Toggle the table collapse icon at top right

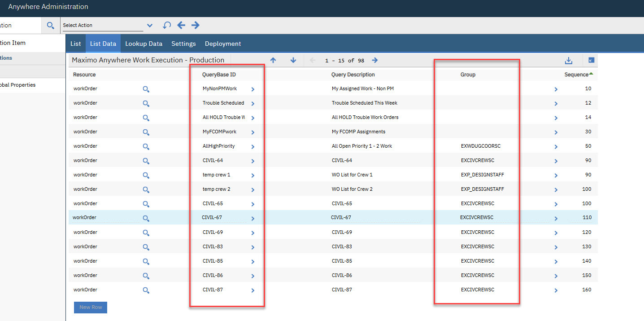pyautogui.click(x=591, y=60)
